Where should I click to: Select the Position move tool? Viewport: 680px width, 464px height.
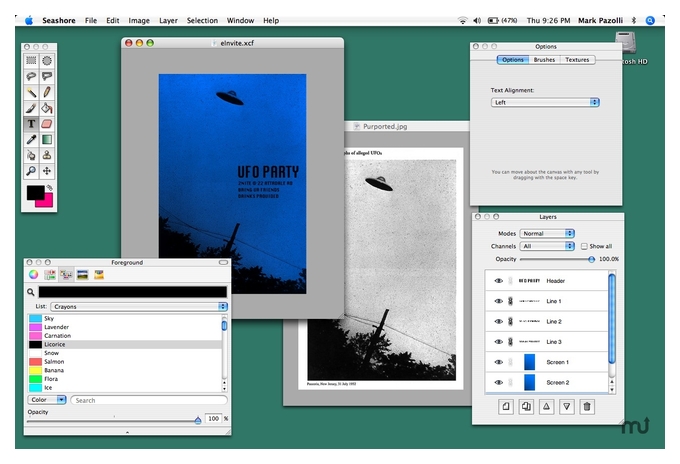coord(47,171)
